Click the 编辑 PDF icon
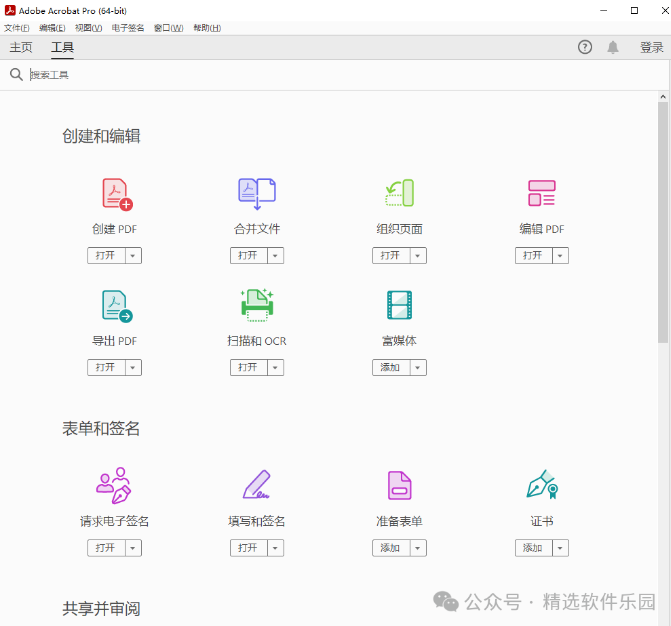This screenshot has height=626, width=671. (x=542, y=193)
